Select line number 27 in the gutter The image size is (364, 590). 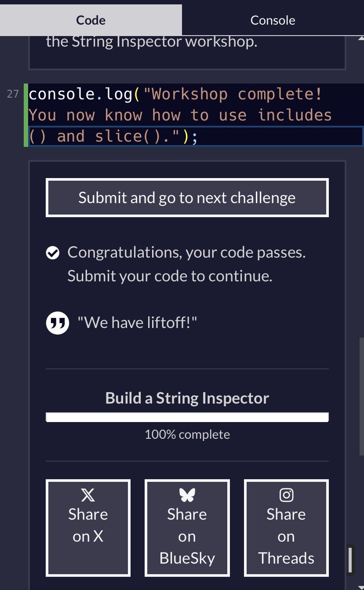(13, 94)
